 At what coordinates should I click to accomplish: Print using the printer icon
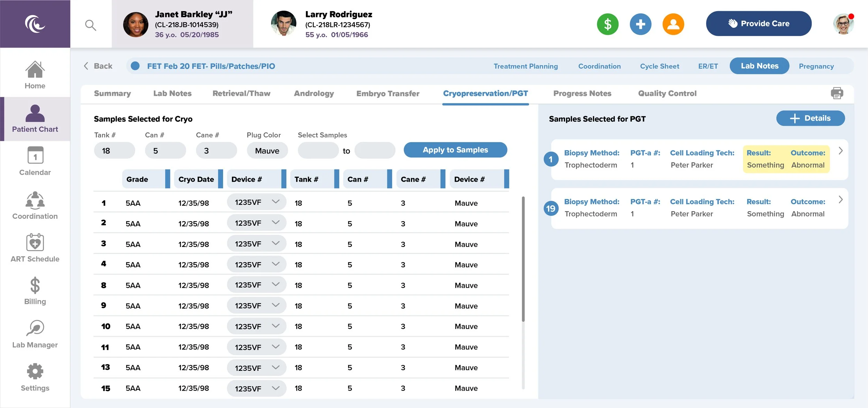[837, 93]
